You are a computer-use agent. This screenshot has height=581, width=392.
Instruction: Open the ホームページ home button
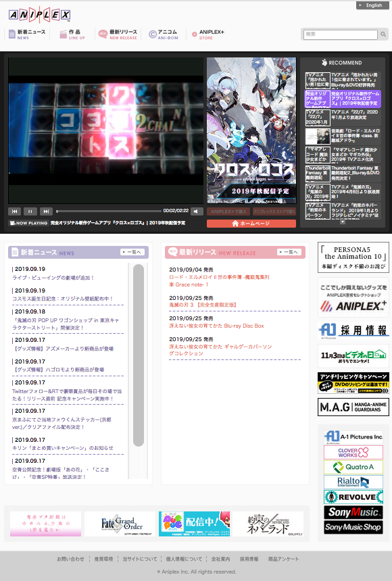pyautogui.click(x=251, y=224)
